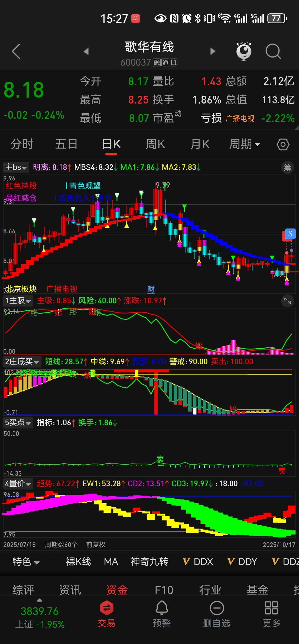Tap the 通 connect badge
The width and height of the screenshot is (299, 644).
[165, 63]
